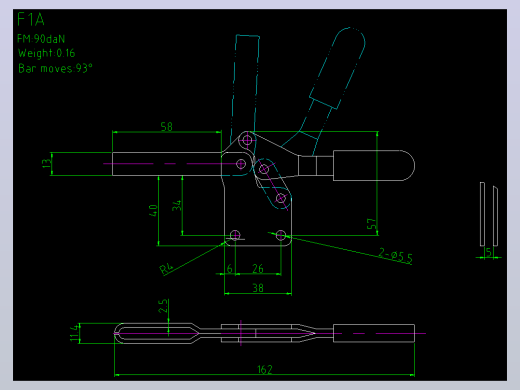520x390 pixels.
Task: Click the Bar moves:93° label
Action: [x=55, y=68]
